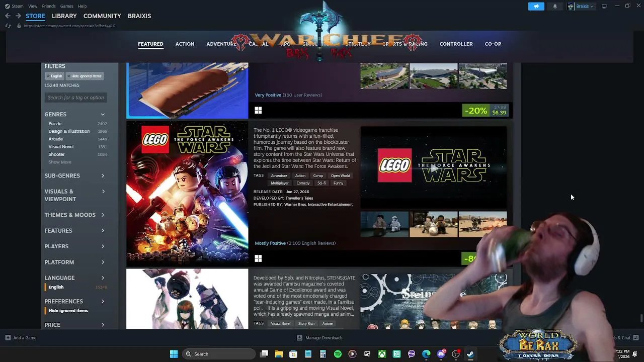644x362 pixels.
Task: Remove the English filter chip
Action: [54, 76]
